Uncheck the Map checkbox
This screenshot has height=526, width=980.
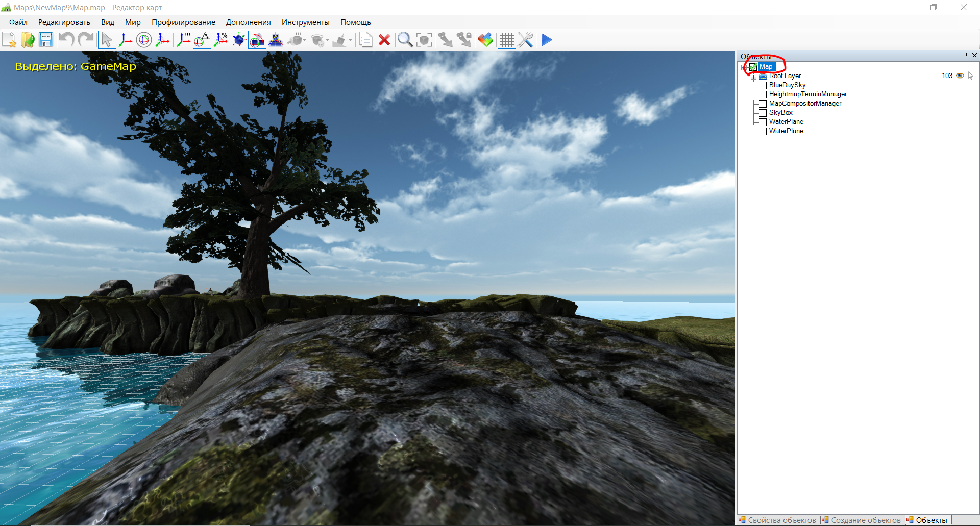pos(753,67)
